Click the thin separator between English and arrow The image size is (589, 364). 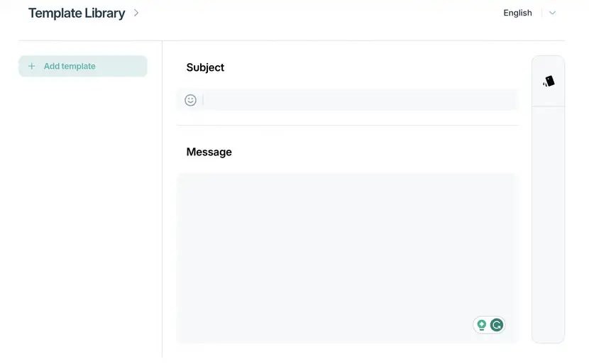coord(541,13)
